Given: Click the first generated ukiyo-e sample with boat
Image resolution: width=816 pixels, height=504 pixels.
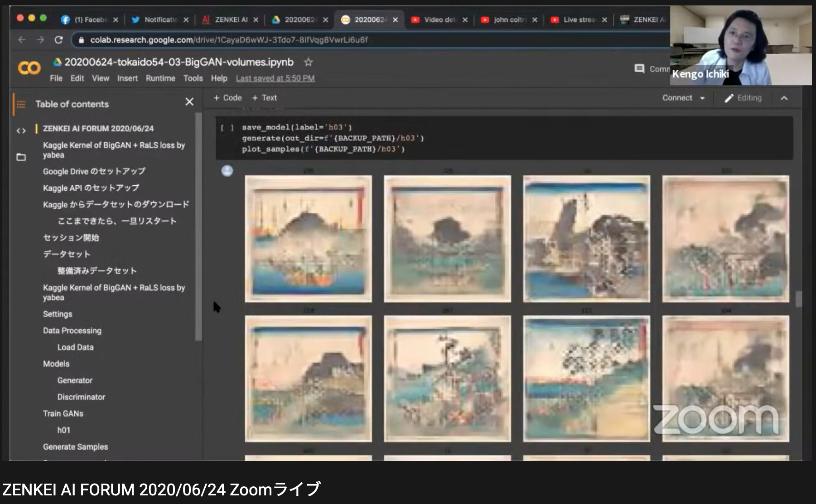Looking at the screenshot, I should click(x=308, y=239).
